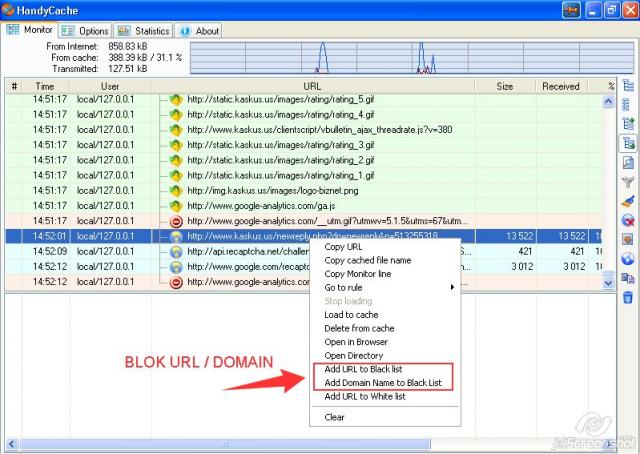
Task: Choose Open in Browser menu entry
Action: (x=356, y=342)
